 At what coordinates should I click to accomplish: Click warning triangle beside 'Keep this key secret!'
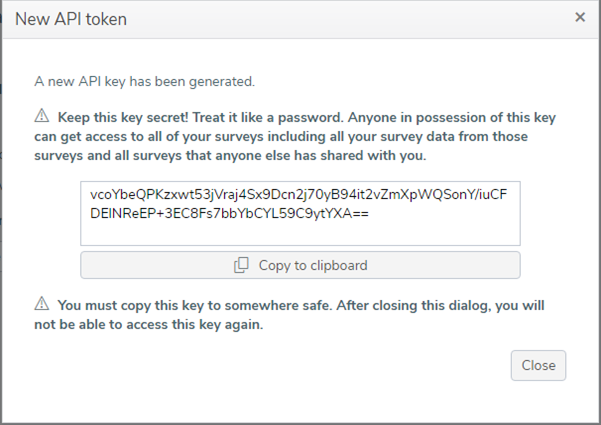pyautogui.click(x=42, y=115)
